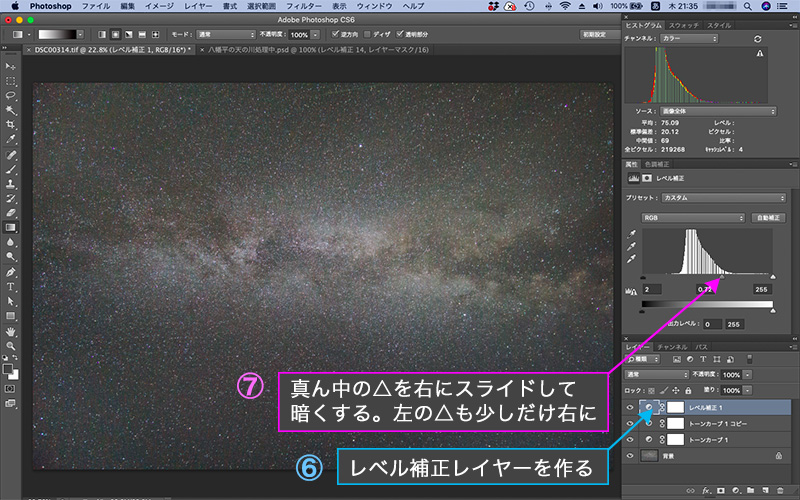Open the layer blend mode dropdown
The height and width of the screenshot is (500, 800).
657,374
